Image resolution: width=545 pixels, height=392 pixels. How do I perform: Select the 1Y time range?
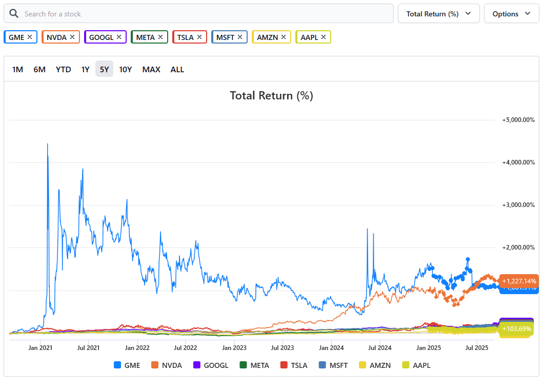86,70
